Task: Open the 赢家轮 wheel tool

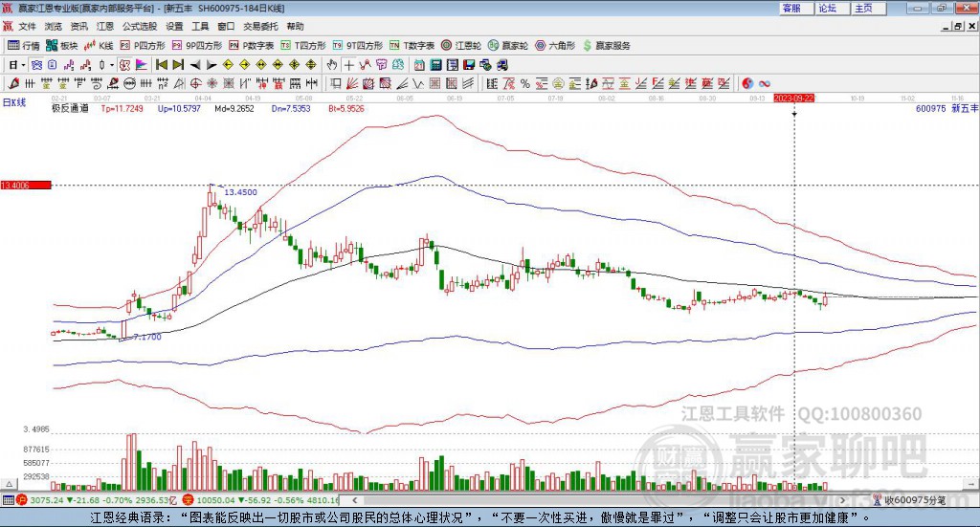Action: 508,46
